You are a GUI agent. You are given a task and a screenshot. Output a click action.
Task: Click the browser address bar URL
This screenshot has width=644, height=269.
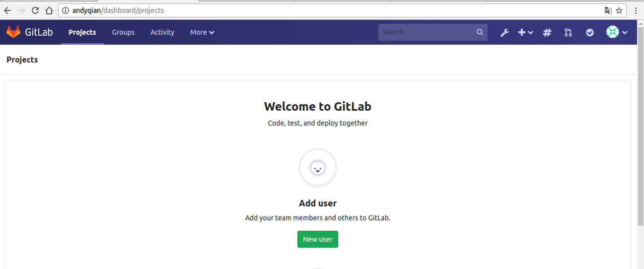(x=118, y=10)
